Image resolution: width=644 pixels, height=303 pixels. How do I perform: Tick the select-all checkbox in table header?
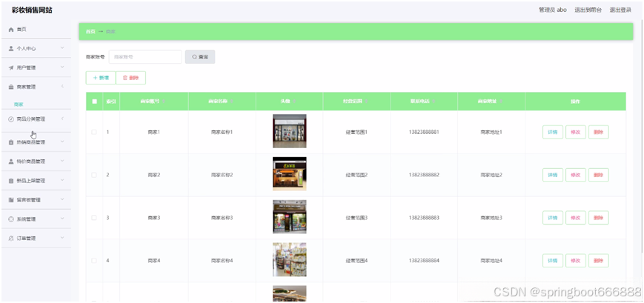[94, 101]
